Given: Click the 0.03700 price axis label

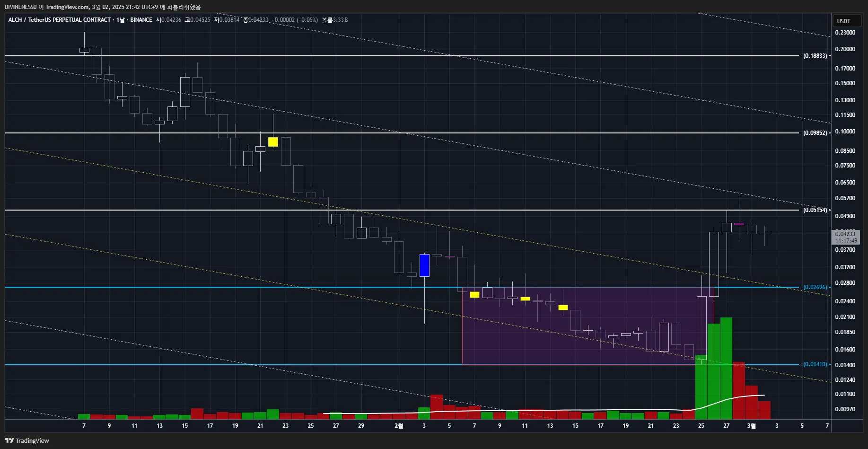Looking at the screenshot, I should click(x=845, y=250).
